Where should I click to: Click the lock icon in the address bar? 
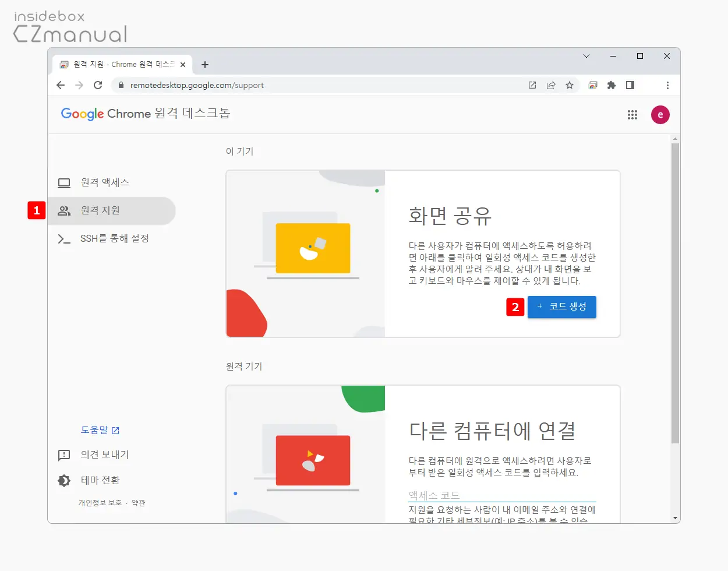121,85
